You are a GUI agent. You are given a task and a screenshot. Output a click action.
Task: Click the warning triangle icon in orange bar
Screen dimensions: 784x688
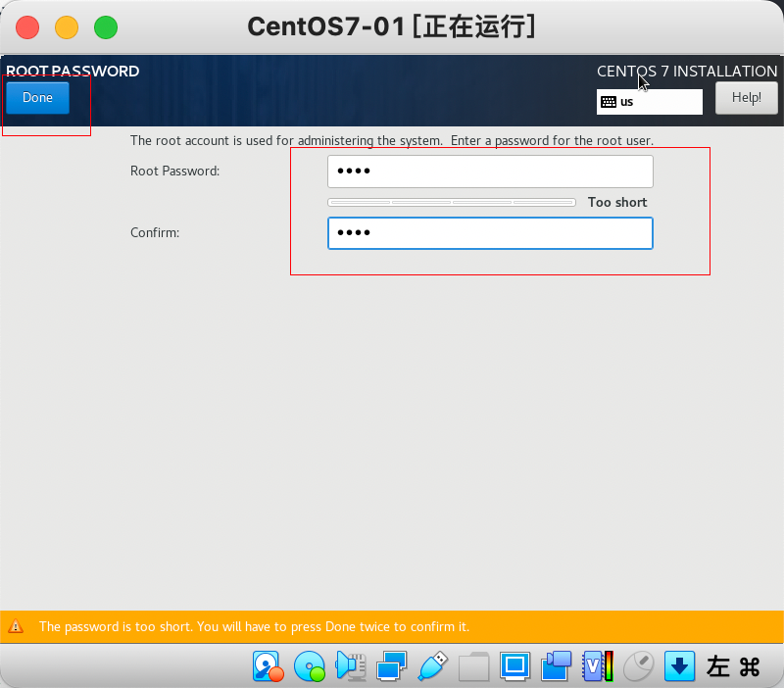point(16,626)
